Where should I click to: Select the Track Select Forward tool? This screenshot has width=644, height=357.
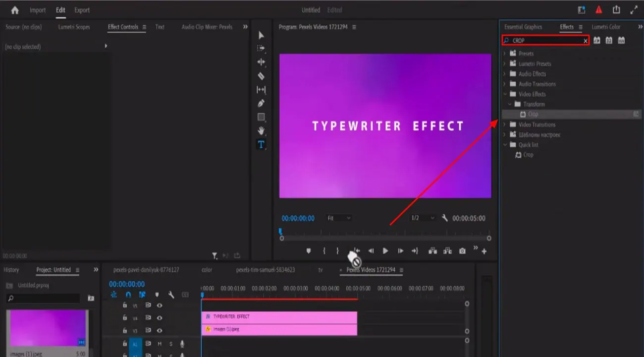pos(261,49)
